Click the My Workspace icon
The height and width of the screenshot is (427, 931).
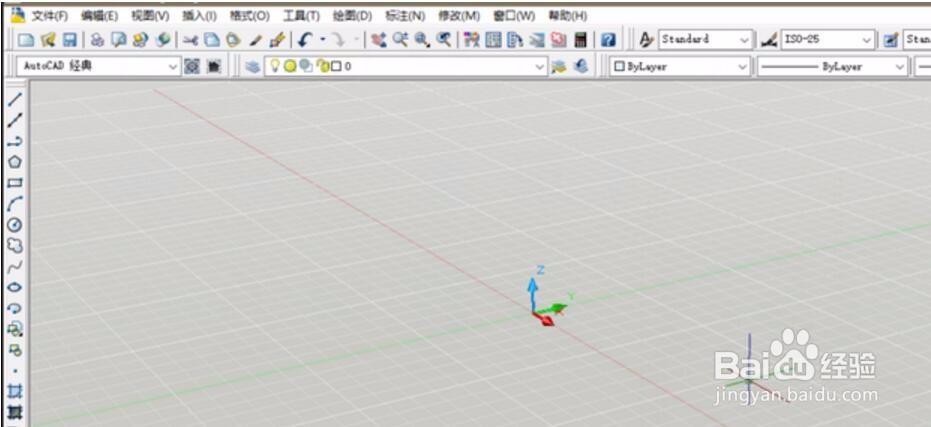pos(213,67)
